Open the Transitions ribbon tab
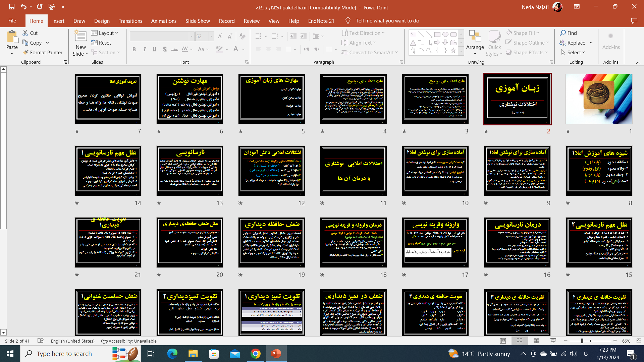 (x=130, y=21)
